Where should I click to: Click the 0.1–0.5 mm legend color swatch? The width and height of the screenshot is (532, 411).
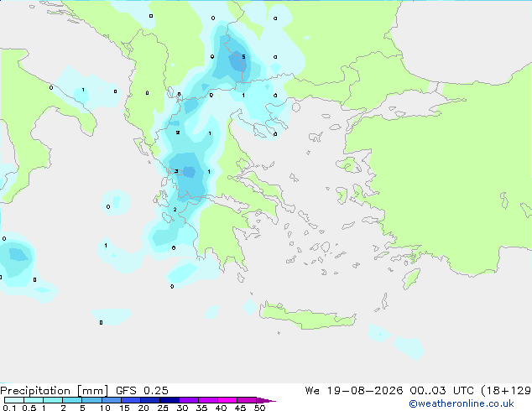click(x=14, y=400)
